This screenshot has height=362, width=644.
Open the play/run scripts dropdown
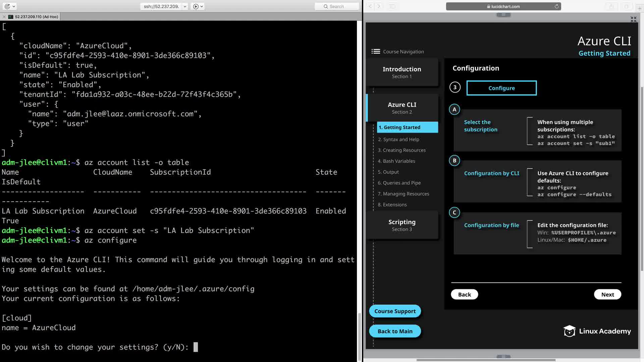coord(197,6)
